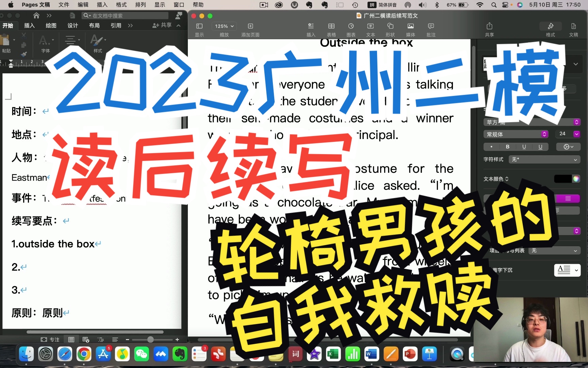The width and height of the screenshot is (588, 368).
Task: Insert a table with the 表格 icon
Action: tap(331, 26)
